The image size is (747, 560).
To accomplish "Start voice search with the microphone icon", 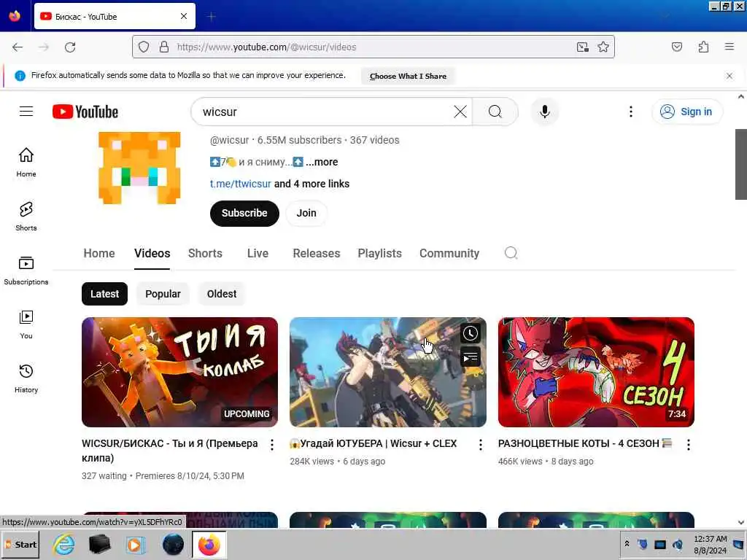I will click(x=544, y=112).
